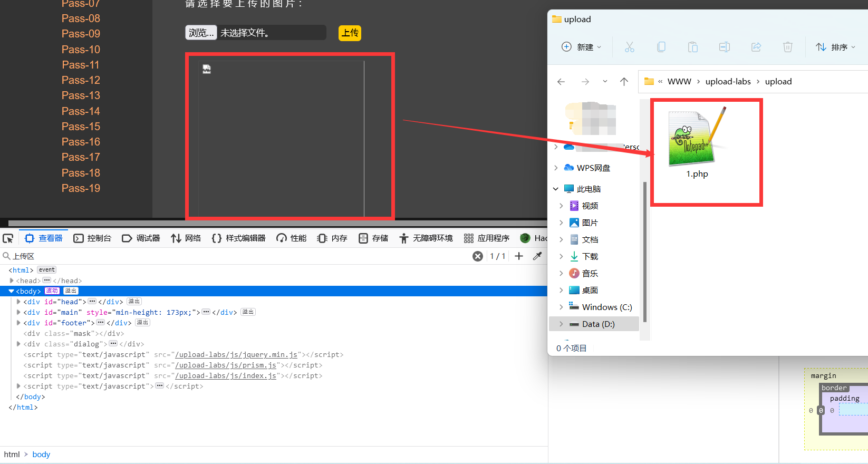Click the broken image icon in upload area

pyautogui.click(x=207, y=69)
